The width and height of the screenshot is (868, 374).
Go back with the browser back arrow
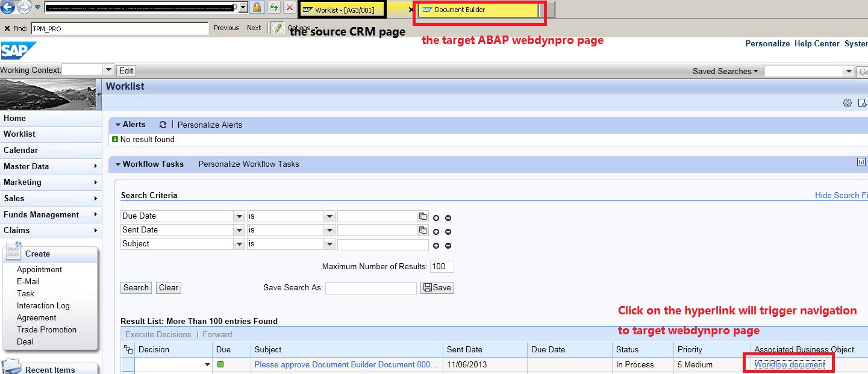tap(7, 7)
